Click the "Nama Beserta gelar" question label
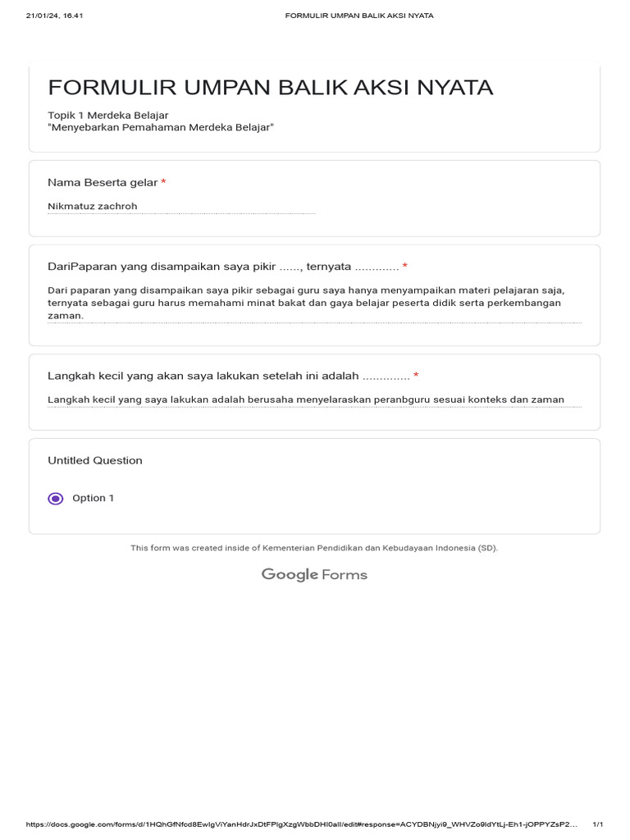The image size is (630, 840). pyautogui.click(x=103, y=182)
